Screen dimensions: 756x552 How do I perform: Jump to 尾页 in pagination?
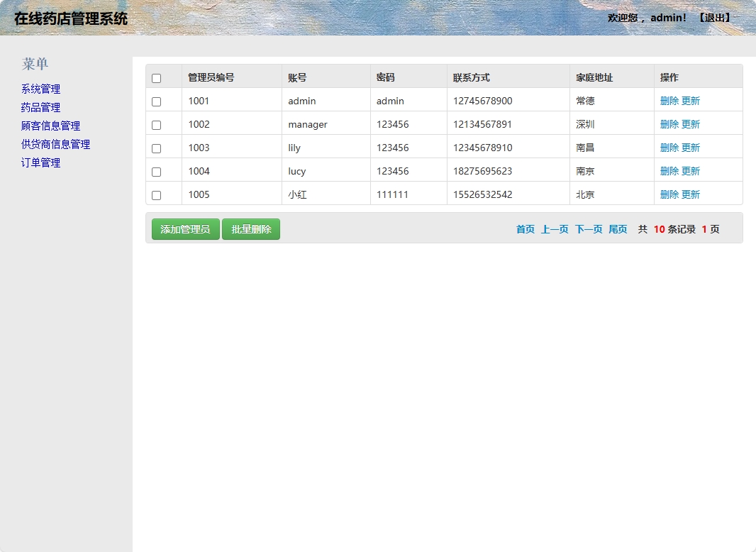click(x=618, y=229)
